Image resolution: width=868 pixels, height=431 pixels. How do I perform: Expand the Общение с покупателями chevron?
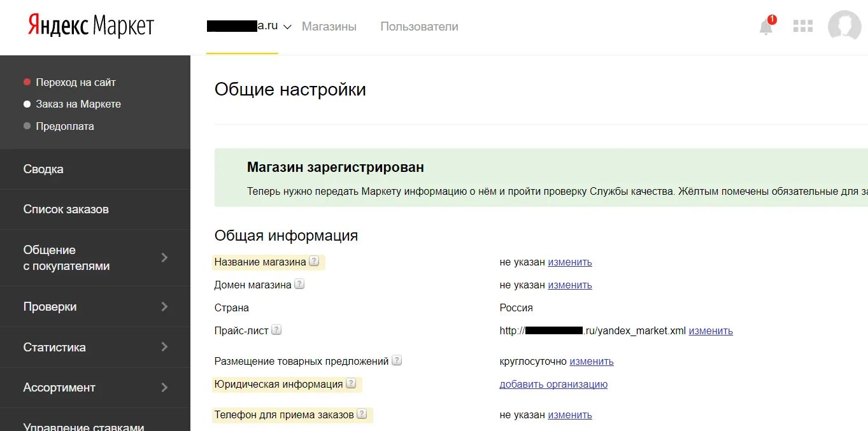click(x=164, y=257)
